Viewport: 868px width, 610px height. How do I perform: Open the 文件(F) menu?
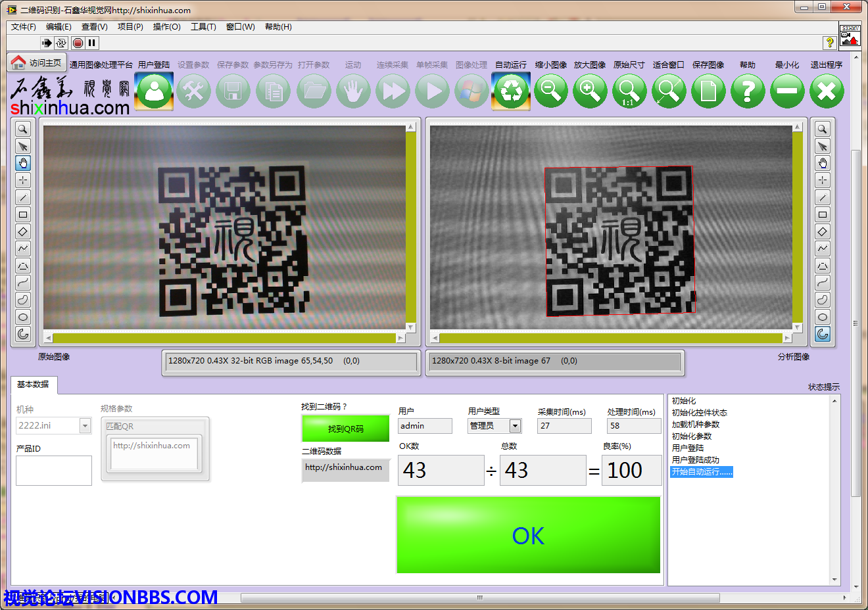[x=24, y=27]
